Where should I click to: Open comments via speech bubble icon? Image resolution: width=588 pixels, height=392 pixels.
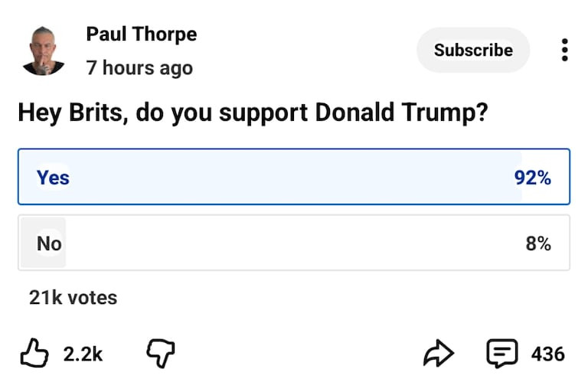(502, 354)
